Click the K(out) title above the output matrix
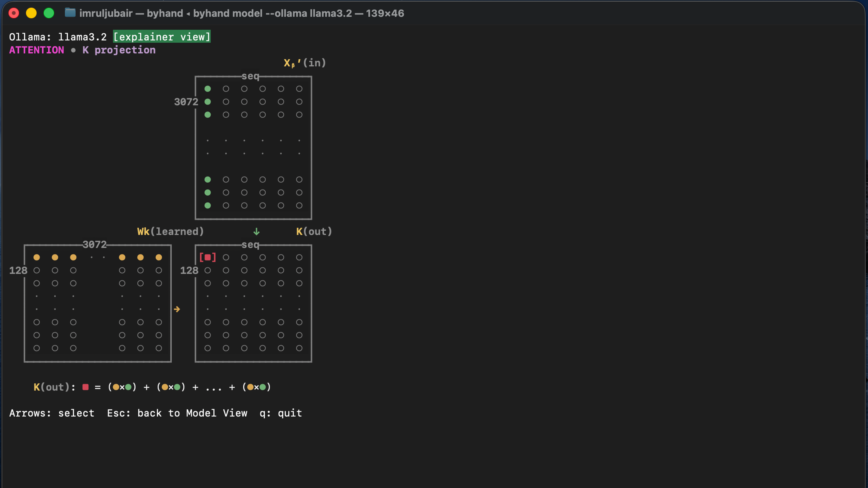Viewport: 868px width, 488px height. point(314,232)
